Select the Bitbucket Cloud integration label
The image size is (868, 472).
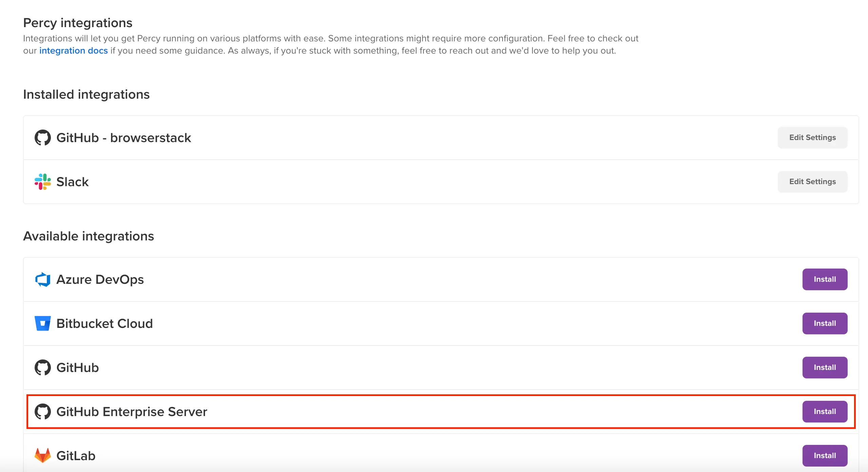(x=105, y=323)
